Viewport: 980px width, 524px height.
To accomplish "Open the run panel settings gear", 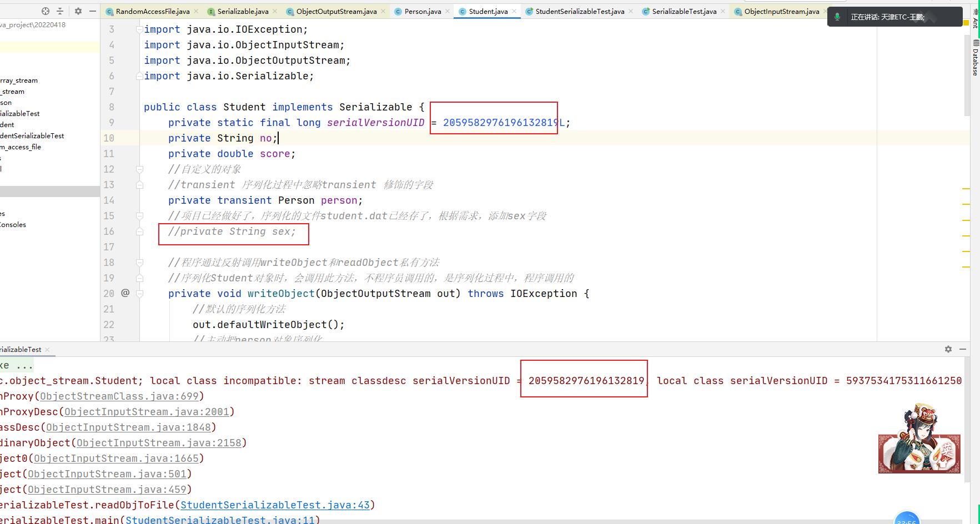I will point(948,349).
